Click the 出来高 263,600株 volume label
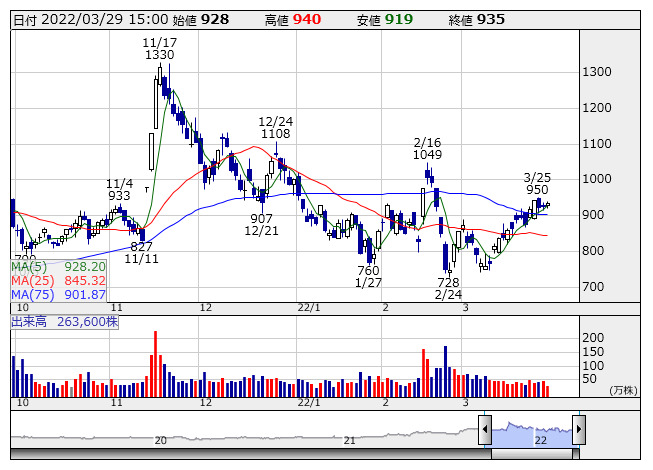 coord(65,322)
